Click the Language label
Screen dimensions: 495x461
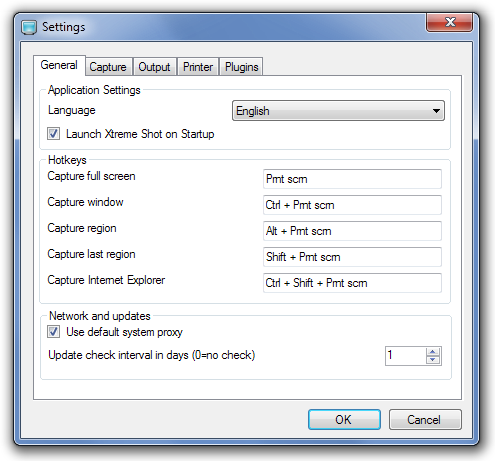[x=72, y=110]
